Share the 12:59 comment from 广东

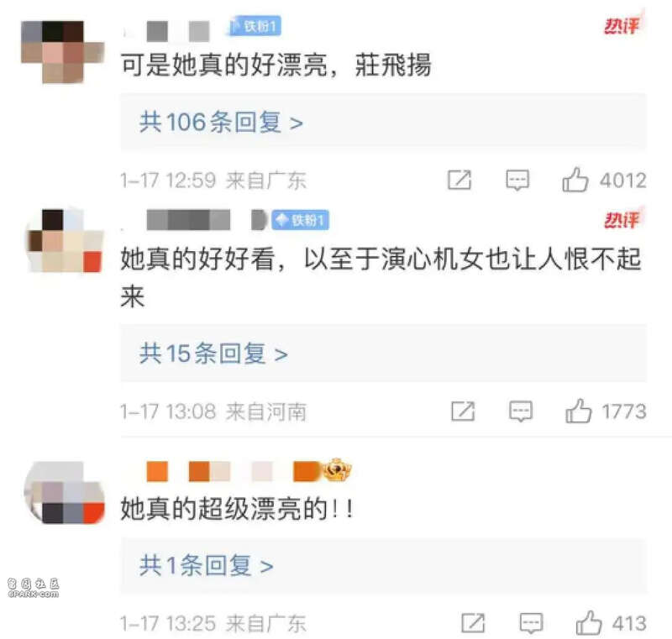point(459,180)
